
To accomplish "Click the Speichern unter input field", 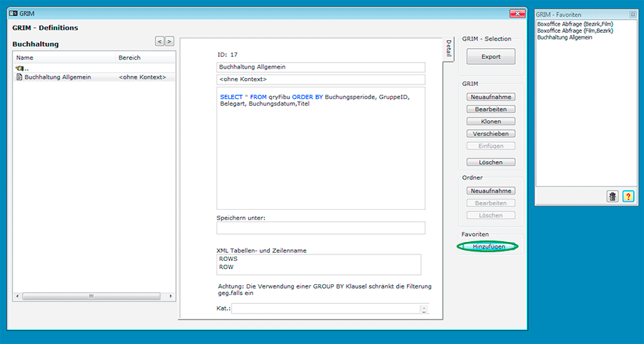I will (320, 228).
